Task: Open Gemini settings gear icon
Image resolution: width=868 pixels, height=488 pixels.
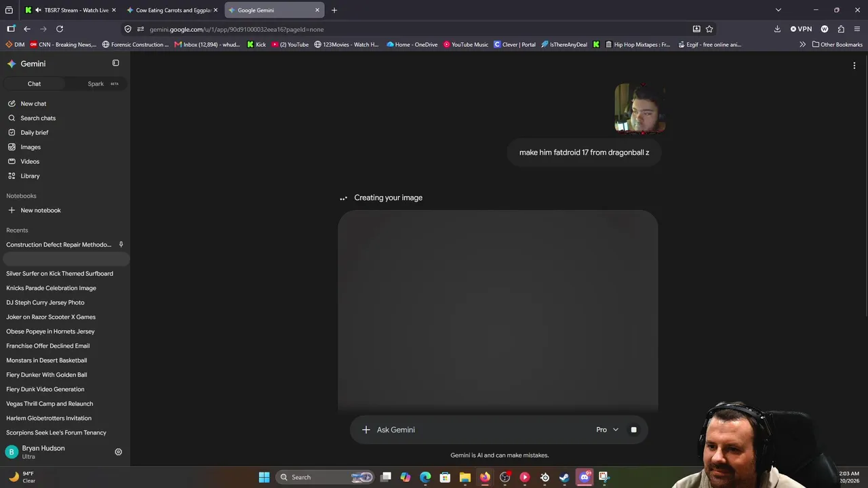Action: coord(118,452)
